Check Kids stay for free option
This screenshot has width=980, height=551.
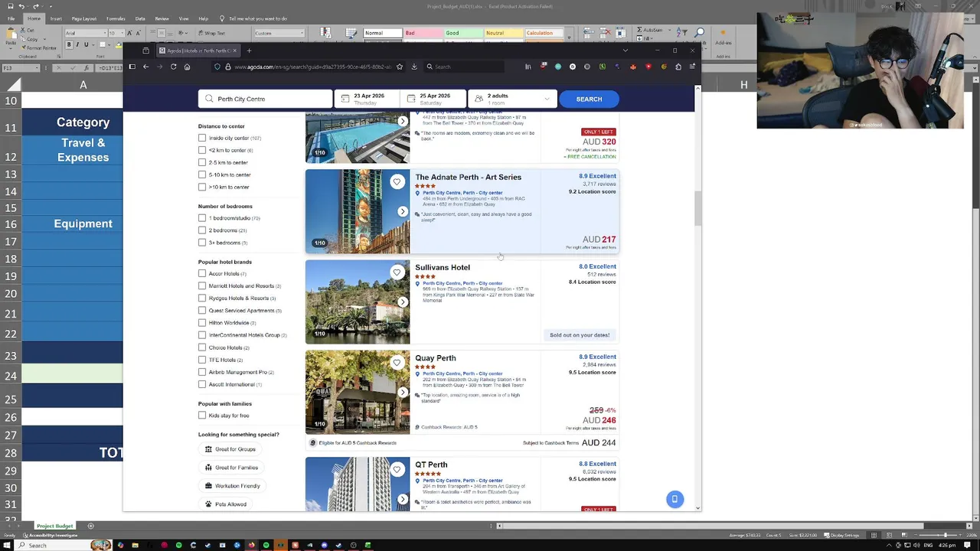202,416
